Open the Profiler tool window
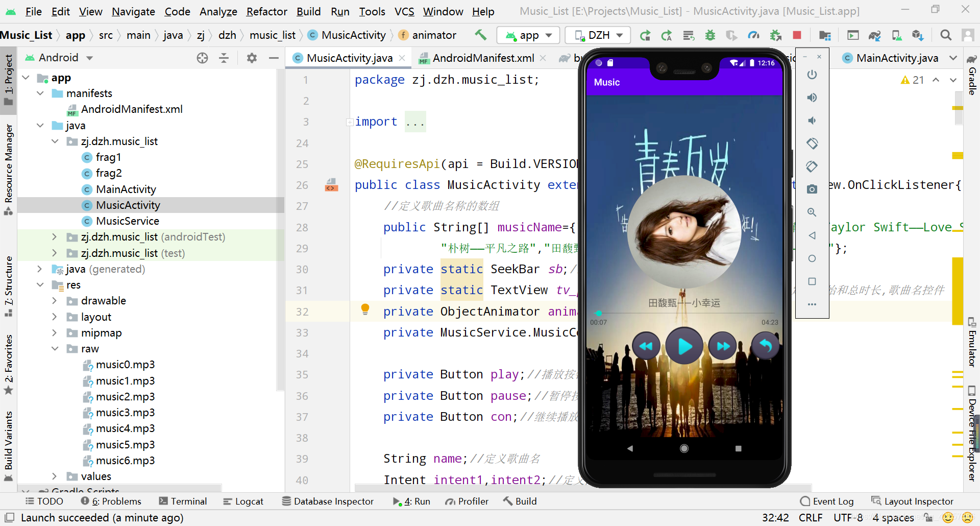The image size is (980, 526). (467, 501)
